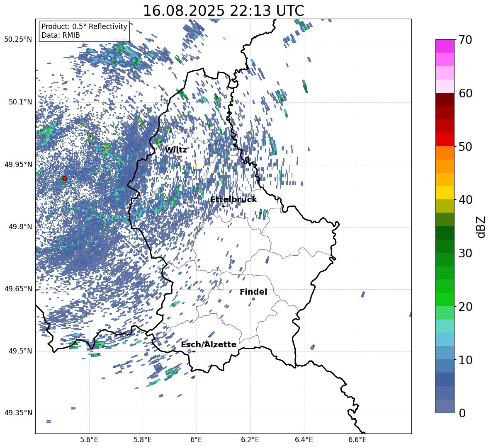
Task: Click the 49.65°N latitude label
Action: click(18, 289)
